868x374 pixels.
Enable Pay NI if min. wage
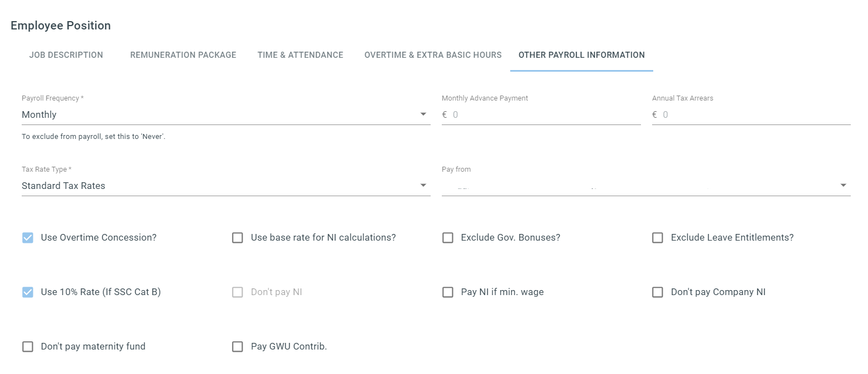448,292
